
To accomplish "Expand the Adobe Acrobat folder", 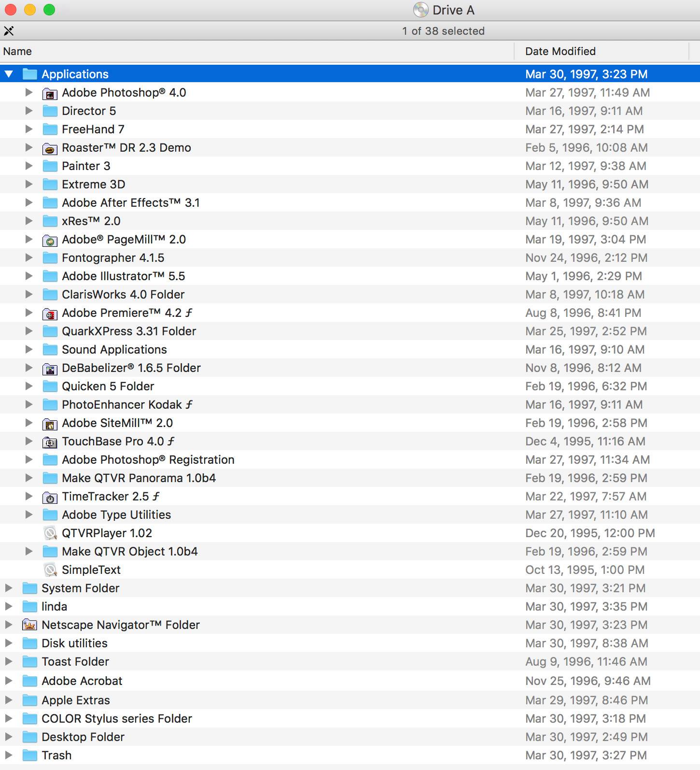I will click(9, 681).
